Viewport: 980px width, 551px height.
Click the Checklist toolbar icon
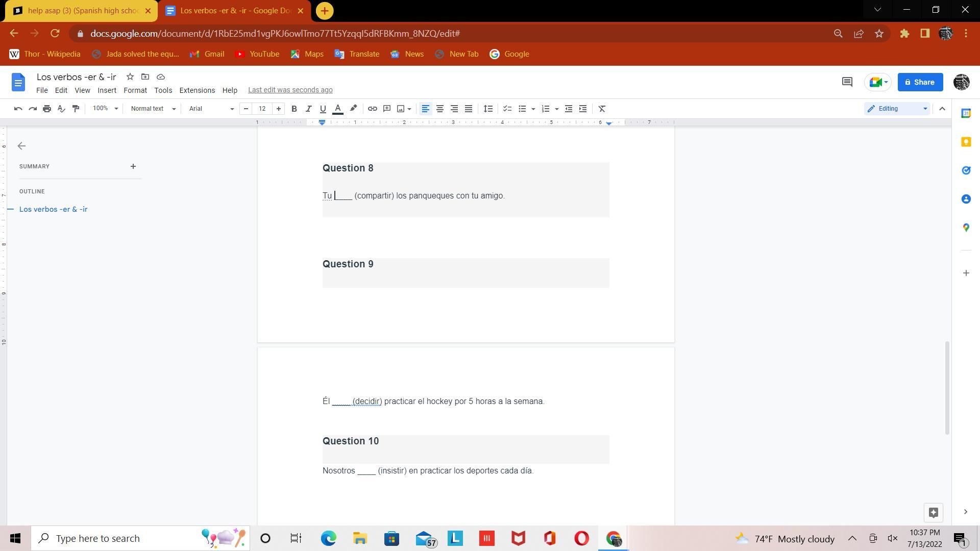(x=507, y=109)
